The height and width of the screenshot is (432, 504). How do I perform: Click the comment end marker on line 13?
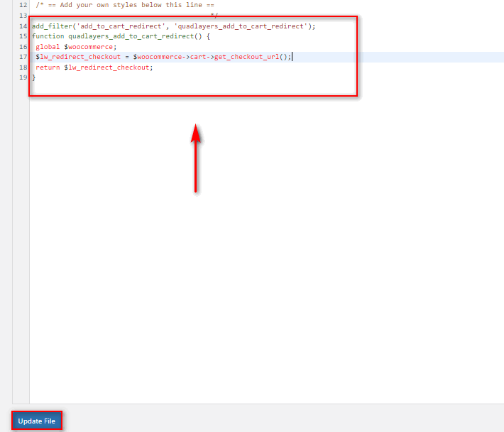pyautogui.click(x=214, y=15)
